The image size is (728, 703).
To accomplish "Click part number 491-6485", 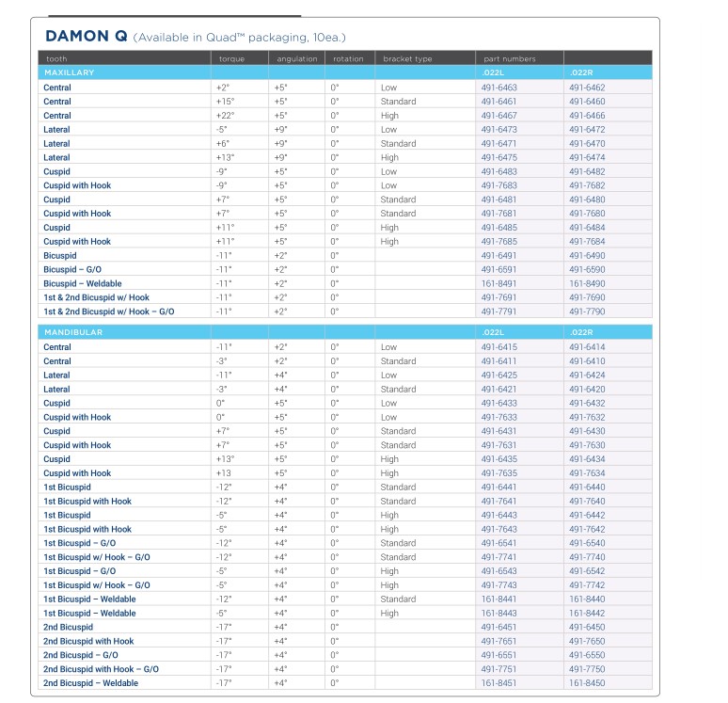I will coord(499,227).
